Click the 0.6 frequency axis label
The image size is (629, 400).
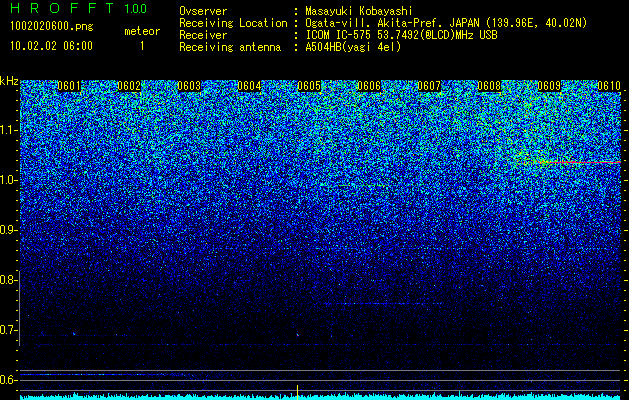pyautogui.click(x=9, y=380)
